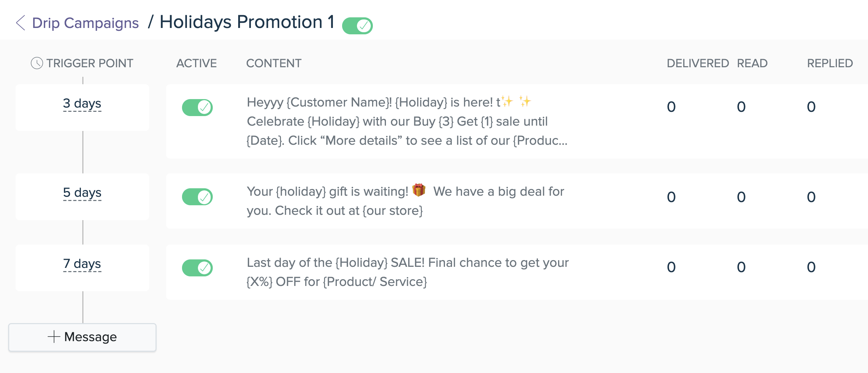
Task: Open the Heyyy Customer Name message content
Action: (407, 121)
